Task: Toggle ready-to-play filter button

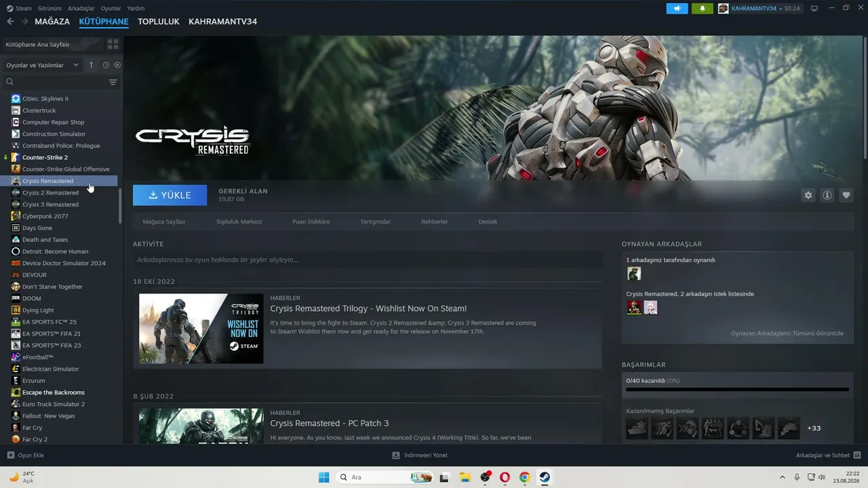Action: [x=117, y=65]
